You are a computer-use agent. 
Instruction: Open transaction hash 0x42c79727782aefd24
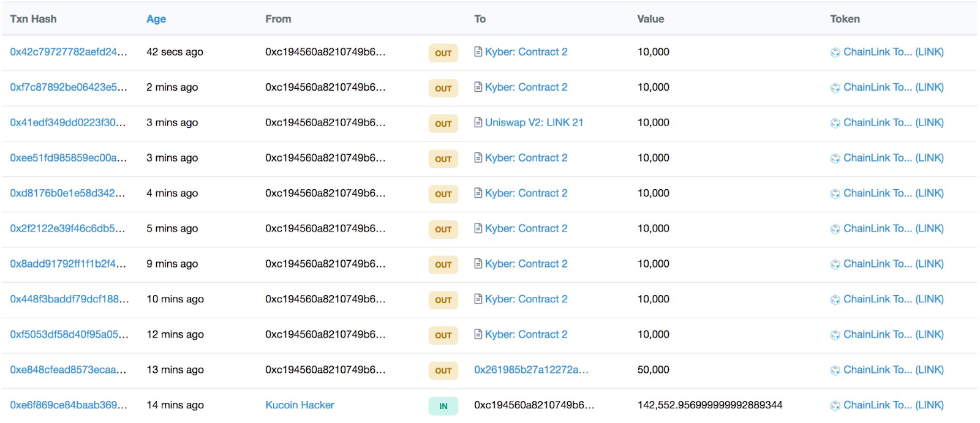69,52
